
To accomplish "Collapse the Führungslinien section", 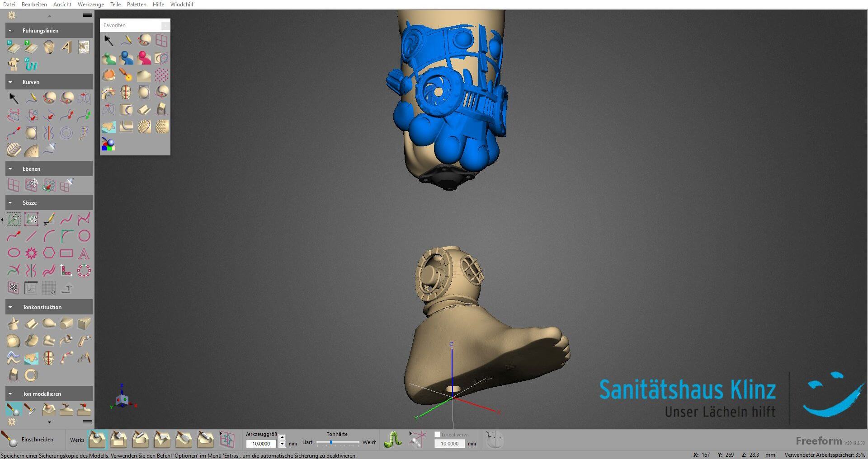I will (x=10, y=31).
